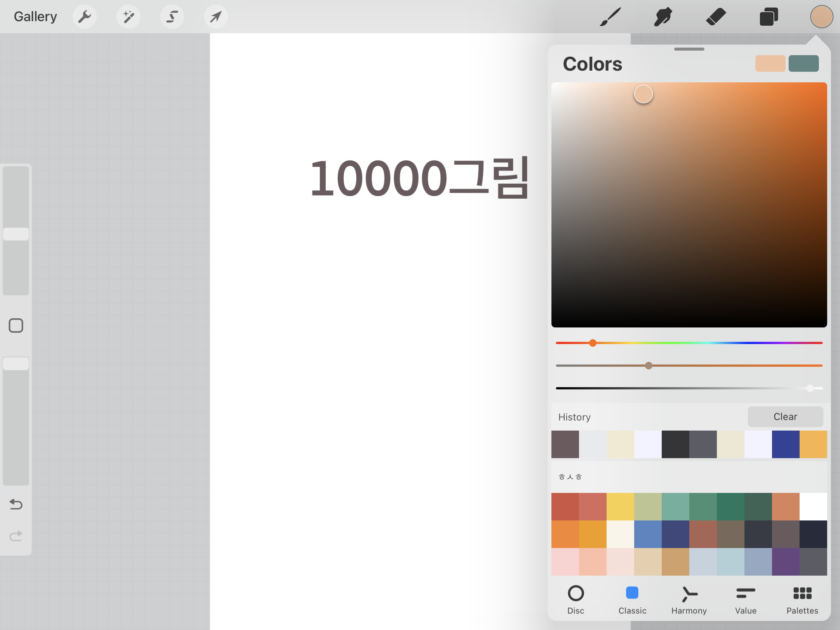
Task: Select the Smudge tool
Action: (x=663, y=17)
